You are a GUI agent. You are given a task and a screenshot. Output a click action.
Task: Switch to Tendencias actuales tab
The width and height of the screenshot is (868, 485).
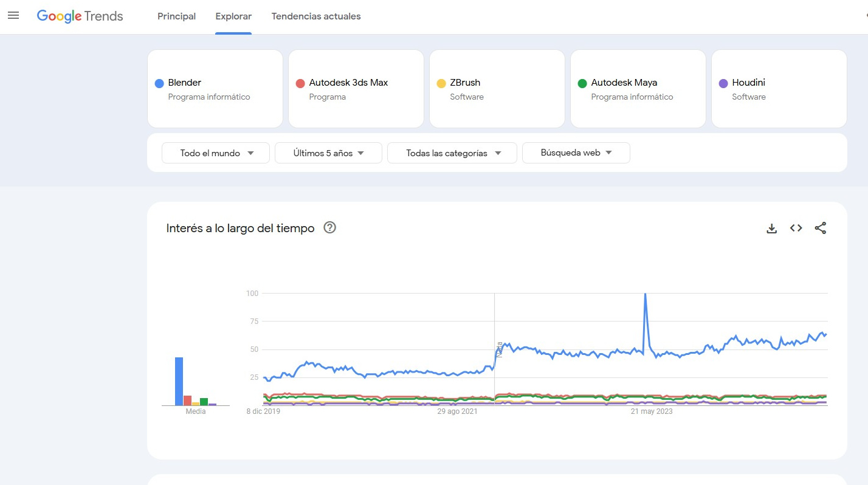pos(316,16)
